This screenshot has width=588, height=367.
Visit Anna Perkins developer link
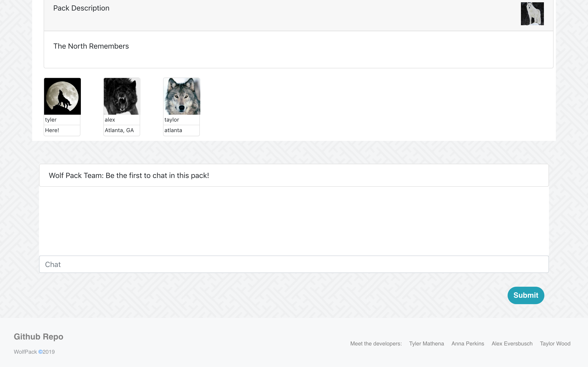coord(467,343)
